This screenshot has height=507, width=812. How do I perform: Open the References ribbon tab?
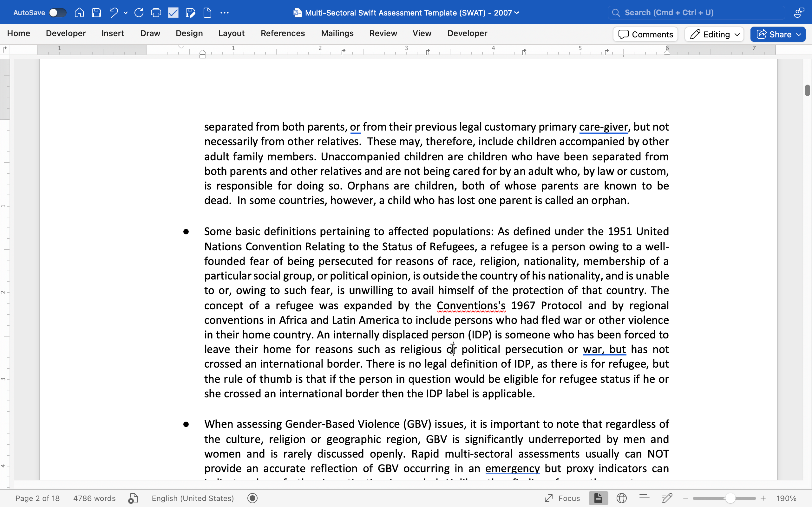pyautogui.click(x=283, y=33)
